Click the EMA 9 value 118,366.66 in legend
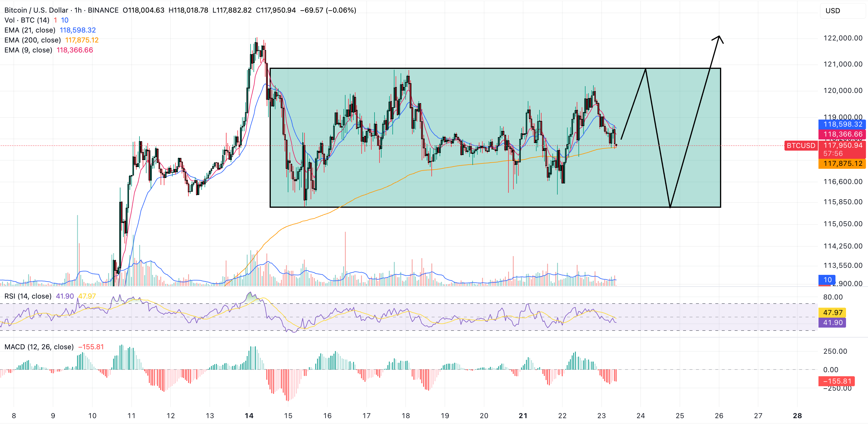Image resolution: width=868 pixels, height=424 pixels. pos(75,50)
